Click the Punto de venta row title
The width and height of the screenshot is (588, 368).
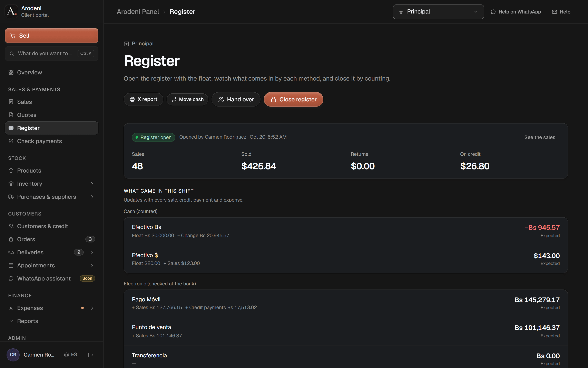pyautogui.click(x=151, y=327)
